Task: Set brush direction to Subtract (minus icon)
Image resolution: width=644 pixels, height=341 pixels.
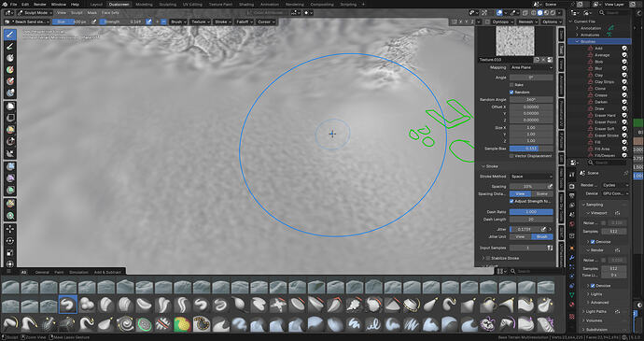Action: click(x=163, y=21)
